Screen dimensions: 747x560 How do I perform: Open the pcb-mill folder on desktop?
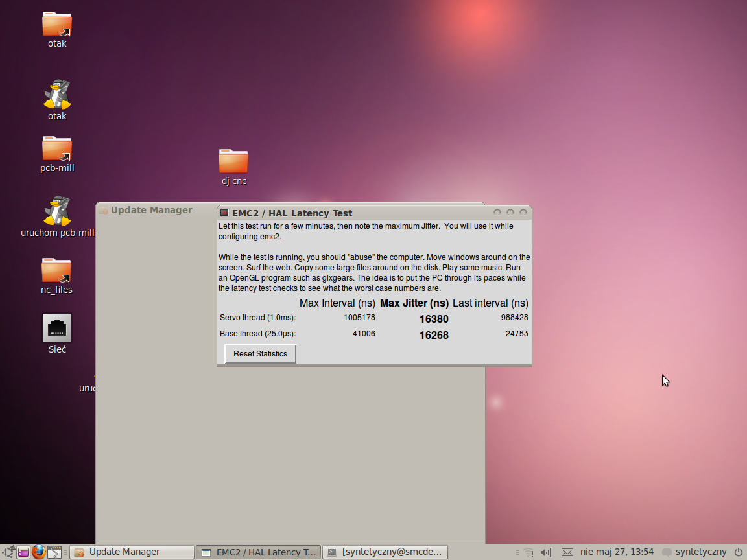(56, 148)
